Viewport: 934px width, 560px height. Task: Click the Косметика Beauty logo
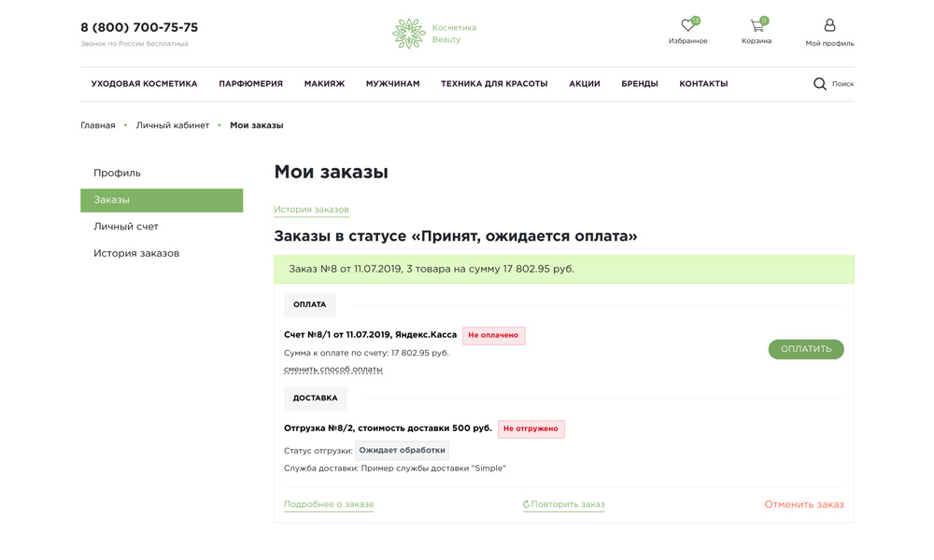(x=434, y=34)
